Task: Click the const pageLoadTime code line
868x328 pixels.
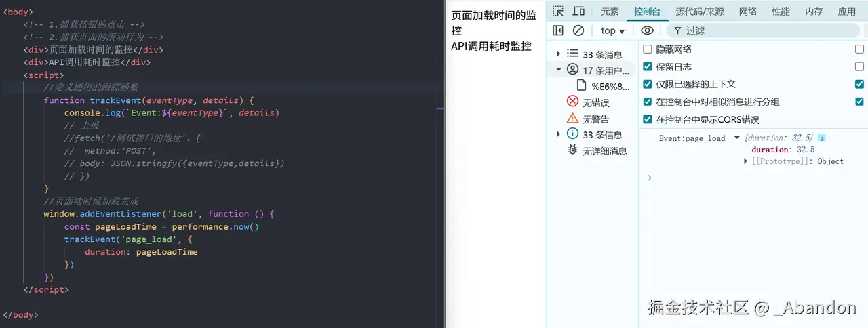Action: [x=161, y=226]
